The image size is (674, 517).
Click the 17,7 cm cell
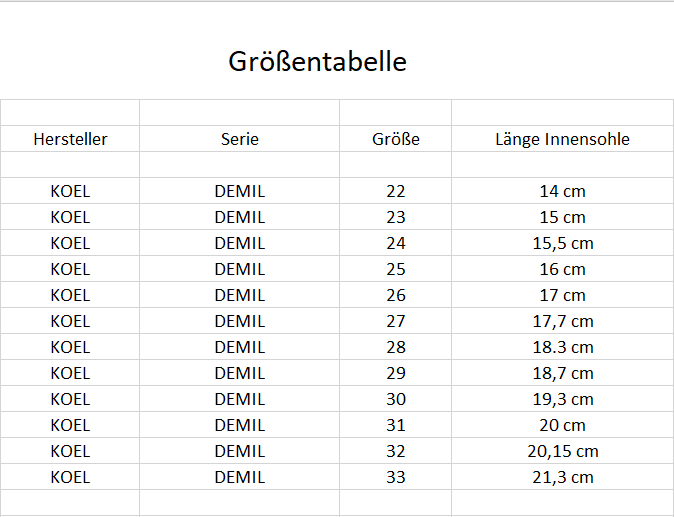(562, 321)
